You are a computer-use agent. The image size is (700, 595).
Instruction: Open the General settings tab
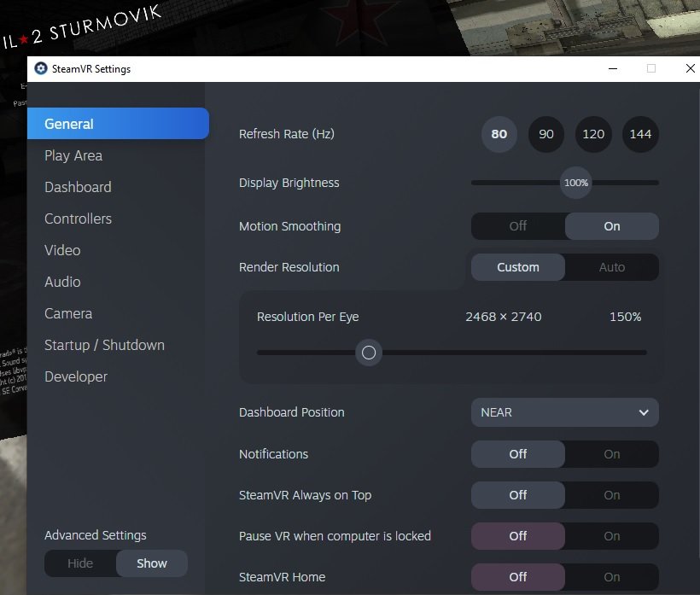[118, 124]
